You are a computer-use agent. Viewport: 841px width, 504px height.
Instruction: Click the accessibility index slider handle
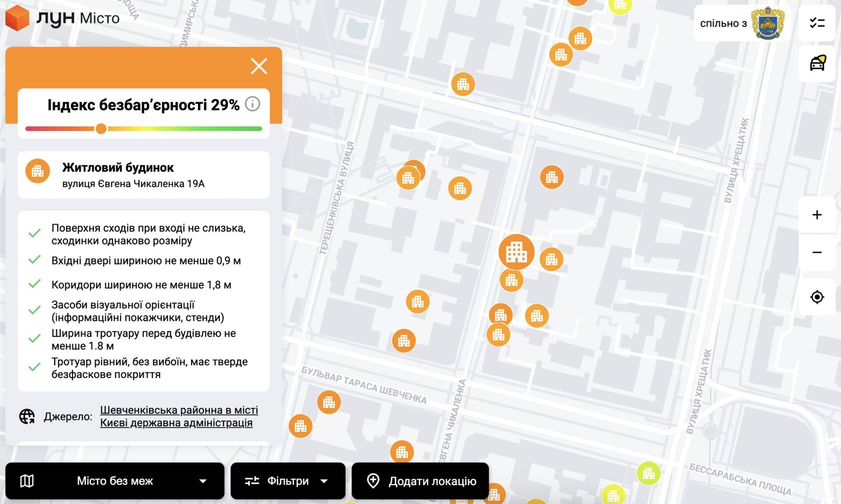[x=101, y=129]
